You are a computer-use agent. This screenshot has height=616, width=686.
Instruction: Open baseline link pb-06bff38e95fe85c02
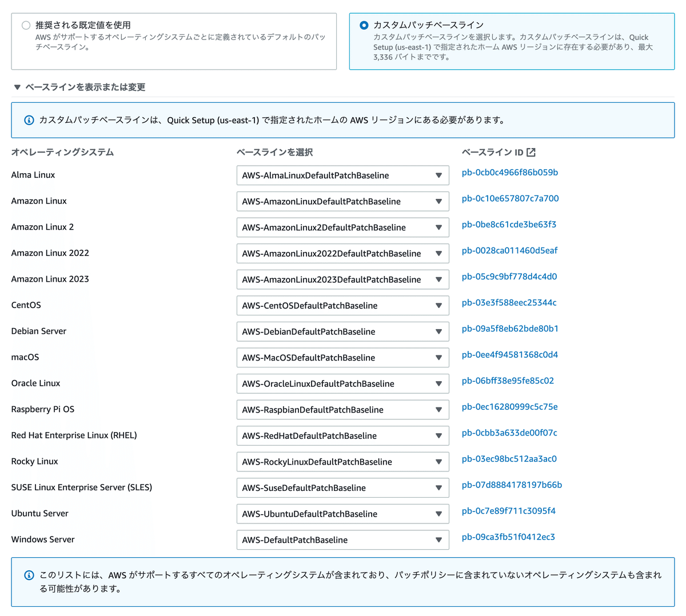tap(508, 381)
